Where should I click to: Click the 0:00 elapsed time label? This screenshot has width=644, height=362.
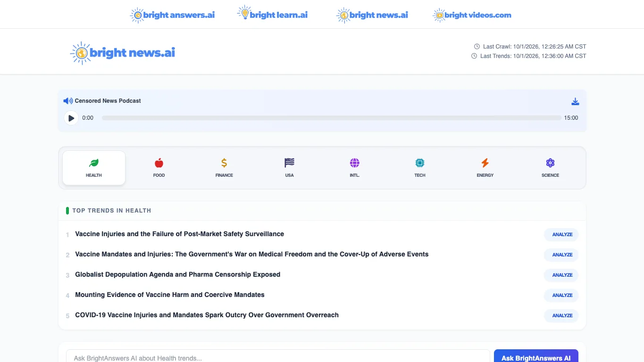tap(88, 118)
